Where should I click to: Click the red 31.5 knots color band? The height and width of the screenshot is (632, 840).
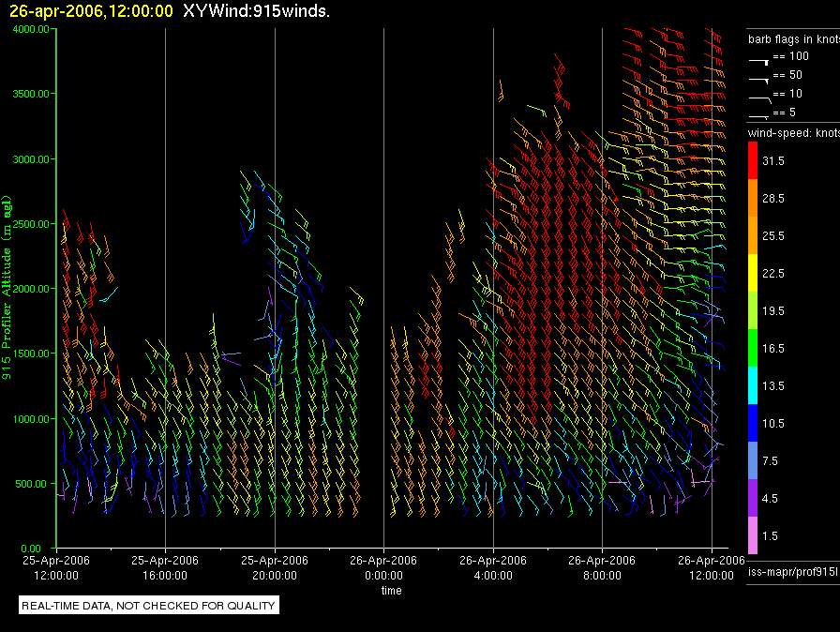pos(752,161)
